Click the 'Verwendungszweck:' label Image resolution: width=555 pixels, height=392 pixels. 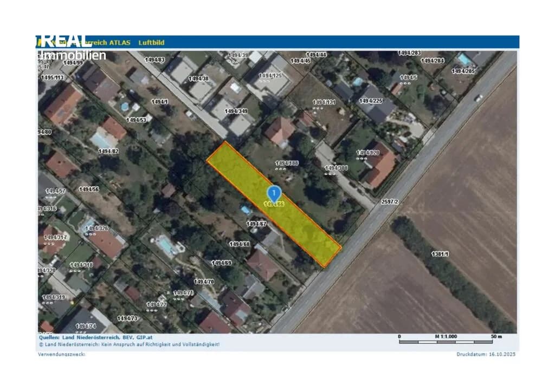62,354
